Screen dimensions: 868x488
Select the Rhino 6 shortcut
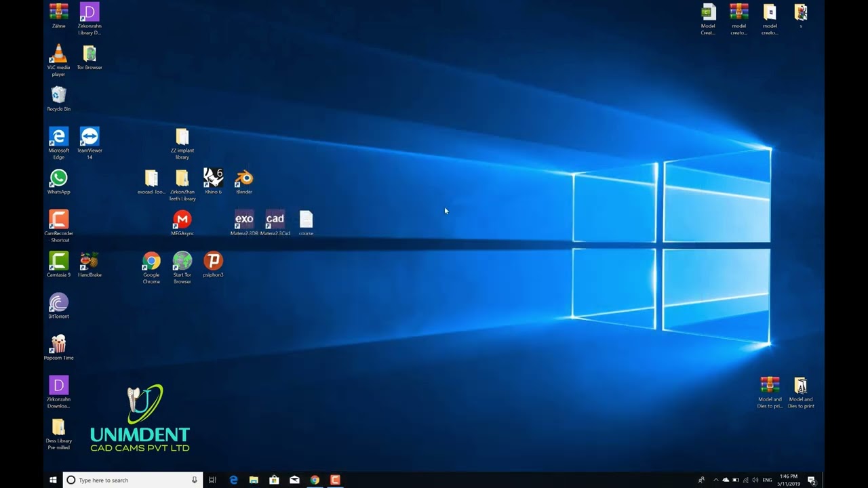click(x=213, y=182)
